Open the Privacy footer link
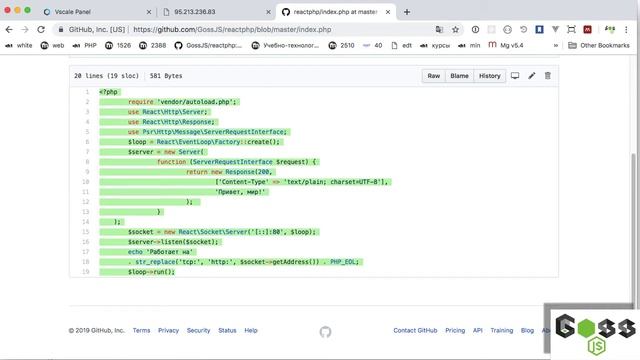 pos(169,330)
